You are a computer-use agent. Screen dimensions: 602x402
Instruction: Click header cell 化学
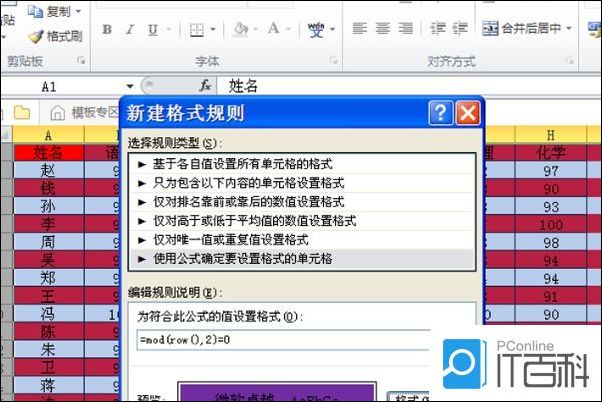551,153
